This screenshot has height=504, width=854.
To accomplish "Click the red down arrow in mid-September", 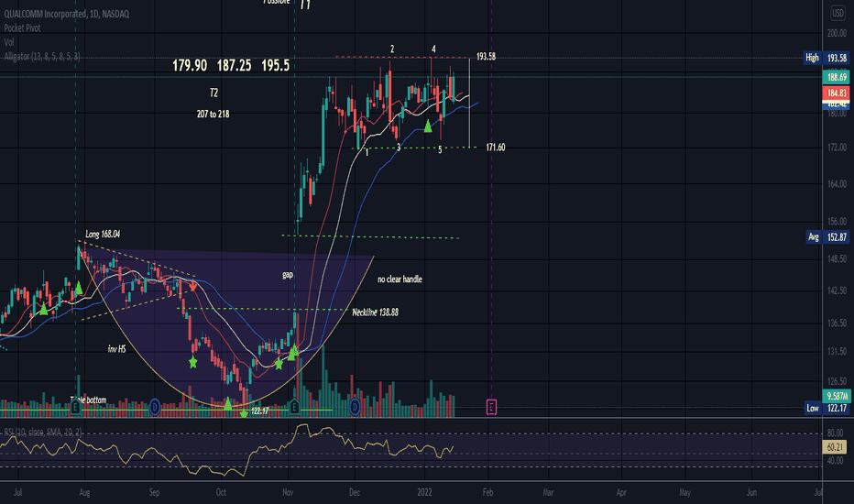I will click(192, 284).
